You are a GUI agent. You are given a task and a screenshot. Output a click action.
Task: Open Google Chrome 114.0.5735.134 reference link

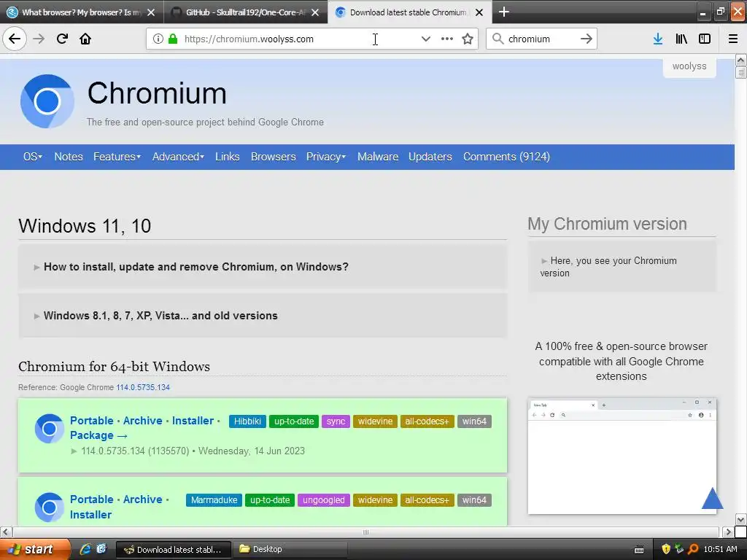143,387
